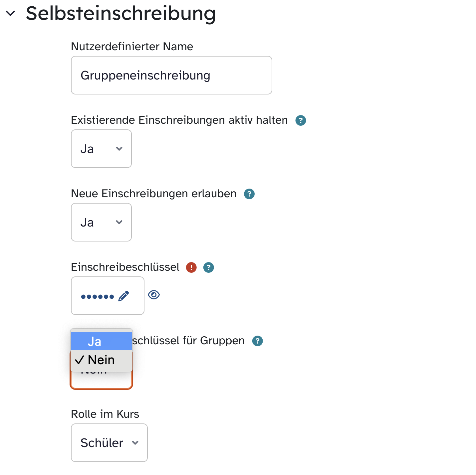Open help for Einschreibeschlüssel
The height and width of the screenshot is (475, 476).
(x=209, y=267)
